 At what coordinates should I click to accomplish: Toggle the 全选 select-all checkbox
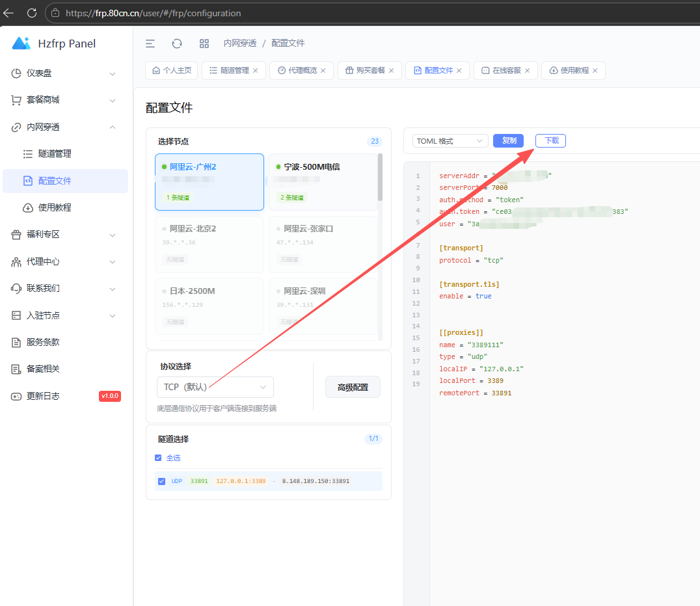(158, 458)
